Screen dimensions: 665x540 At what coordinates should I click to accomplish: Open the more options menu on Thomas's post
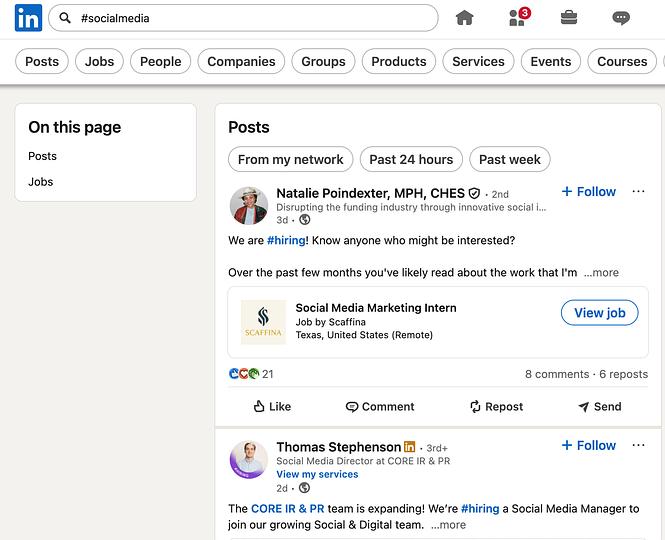[x=638, y=445]
